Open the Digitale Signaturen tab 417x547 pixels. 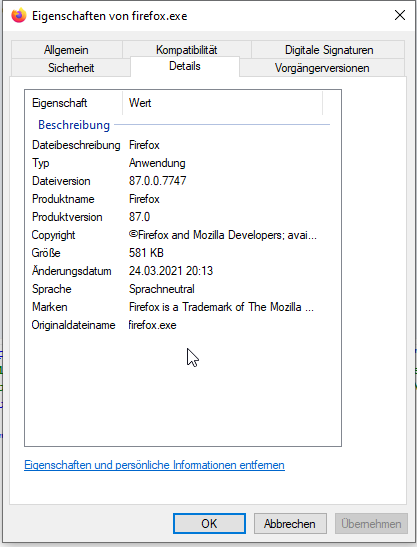[329, 50]
